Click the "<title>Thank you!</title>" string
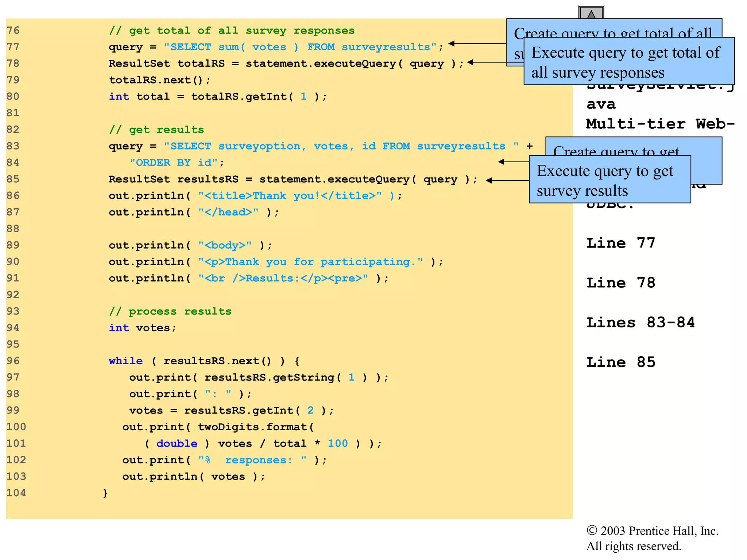 290,196
